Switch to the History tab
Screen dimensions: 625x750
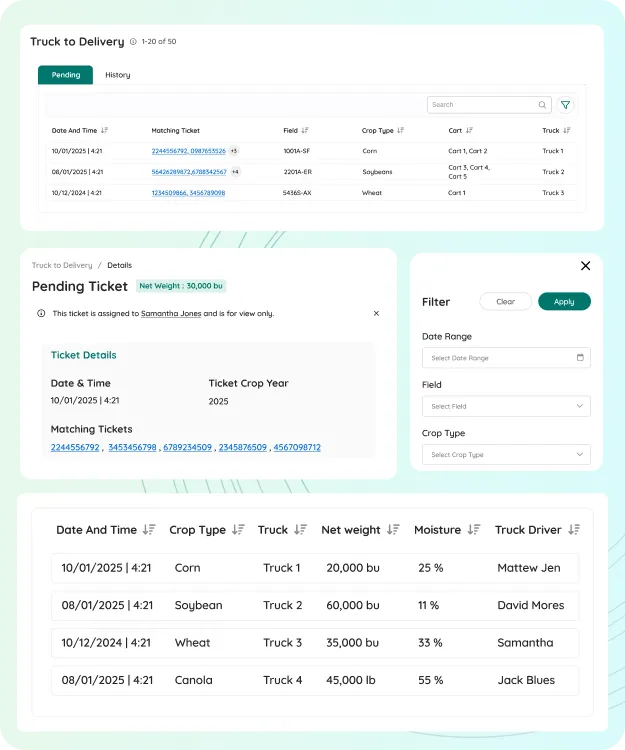[118, 75]
